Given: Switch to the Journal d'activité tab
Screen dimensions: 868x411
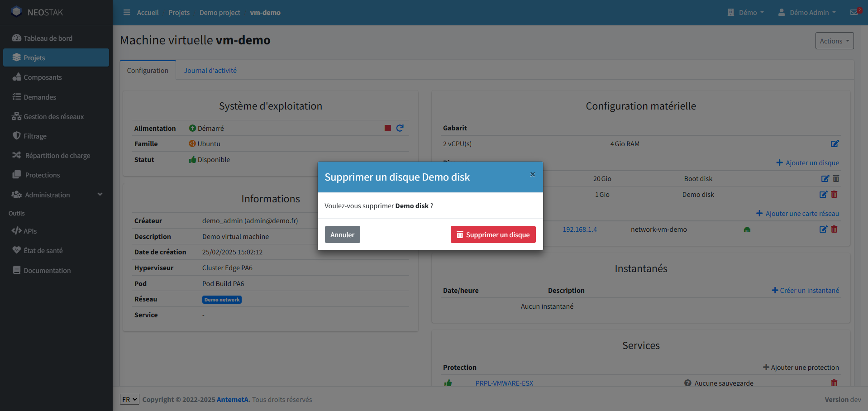Looking at the screenshot, I should click(x=210, y=70).
